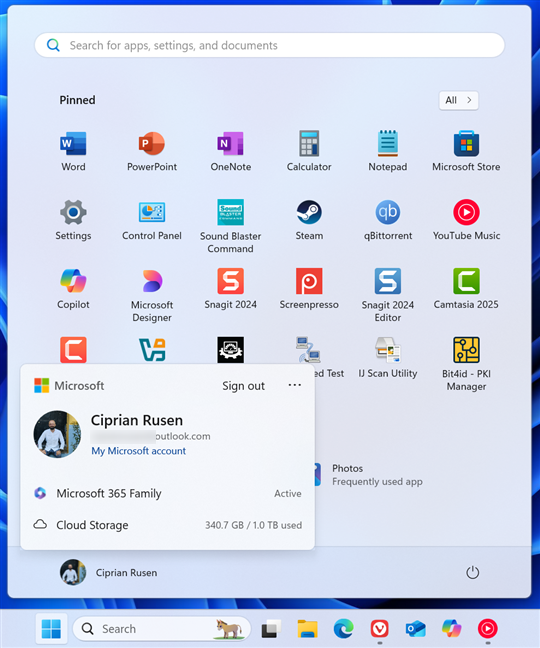
Task: Click the Task View taskbar icon
Action: pos(271,629)
